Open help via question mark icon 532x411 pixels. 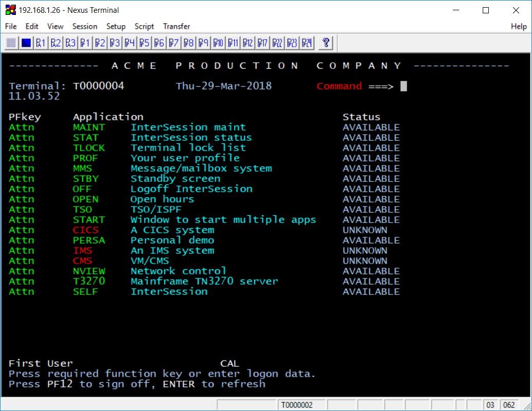point(326,43)
